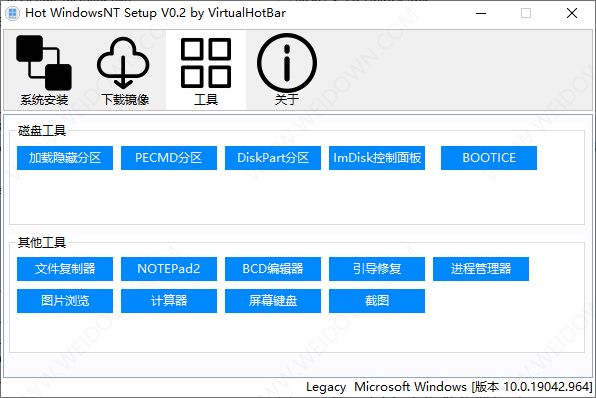Click the window title text
Viewport: 596px width, 398px height.
(x=155, y=13)
